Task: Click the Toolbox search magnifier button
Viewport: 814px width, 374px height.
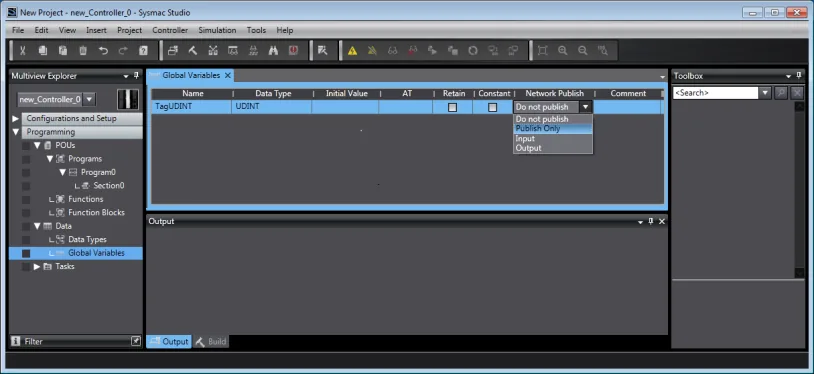Action: (781, 93)
